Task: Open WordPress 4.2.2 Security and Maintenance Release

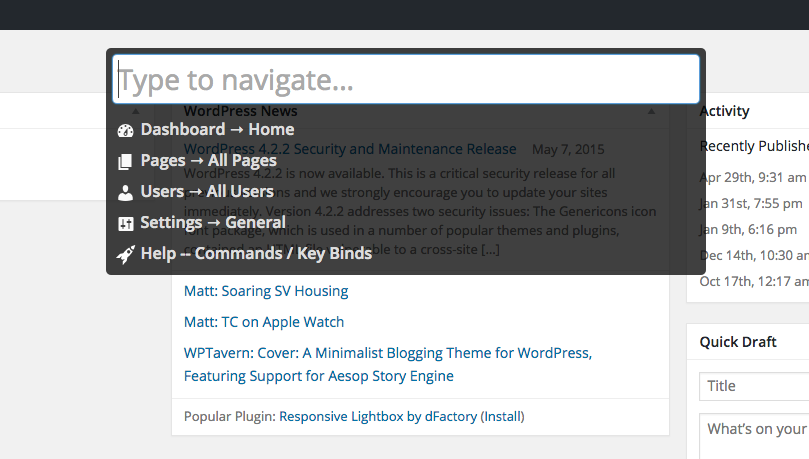Action: pos(350,149)
